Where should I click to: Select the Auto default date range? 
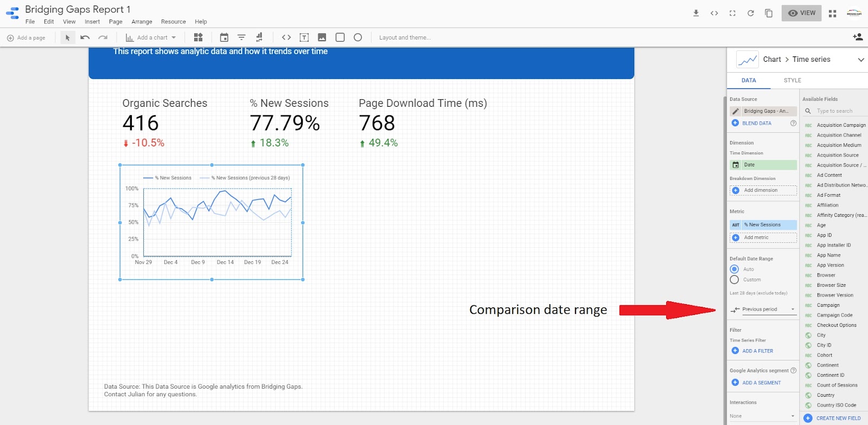pyautogui.click(x=735, y=269)
